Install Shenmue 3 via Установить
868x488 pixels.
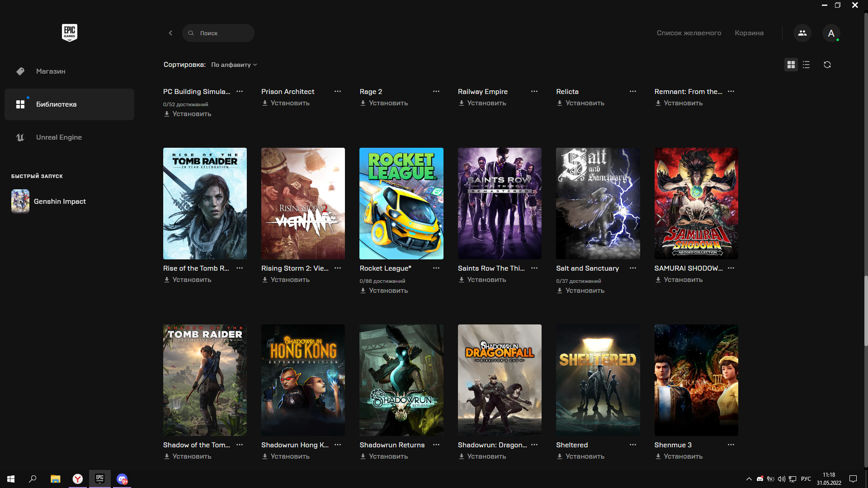[x=679, y=456]
